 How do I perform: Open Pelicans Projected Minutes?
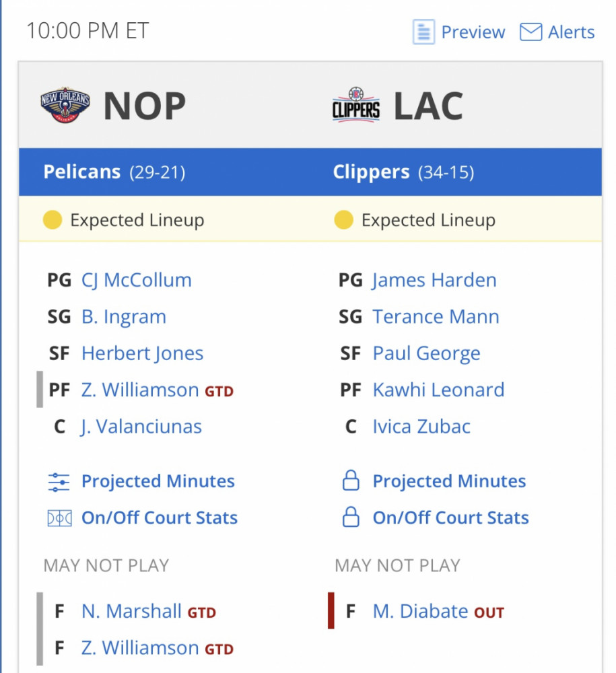158,481
